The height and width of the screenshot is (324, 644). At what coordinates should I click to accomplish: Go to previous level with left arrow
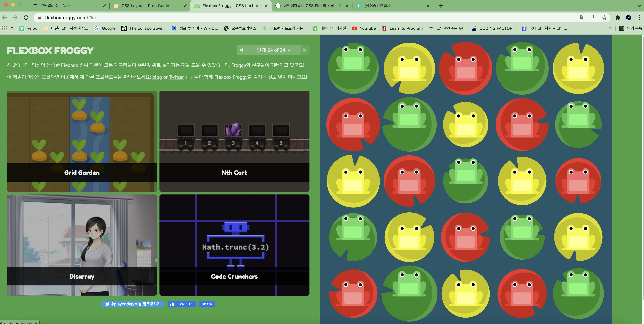[x=241, y=50]
